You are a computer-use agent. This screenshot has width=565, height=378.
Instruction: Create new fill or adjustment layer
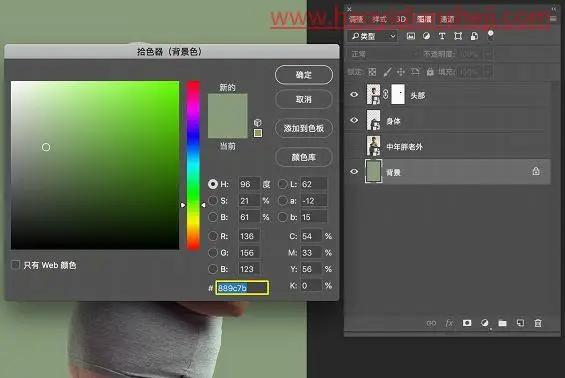click(485, 323)
